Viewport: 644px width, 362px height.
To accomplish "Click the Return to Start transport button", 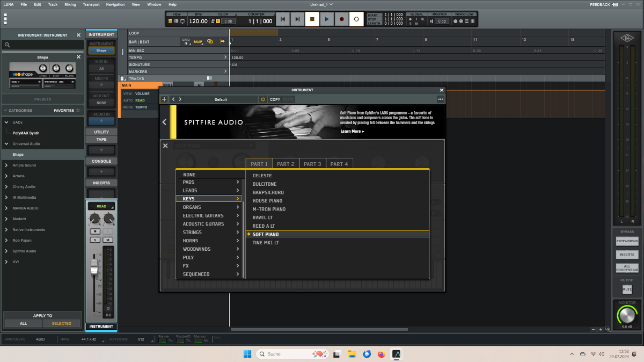I will point(283,20).
